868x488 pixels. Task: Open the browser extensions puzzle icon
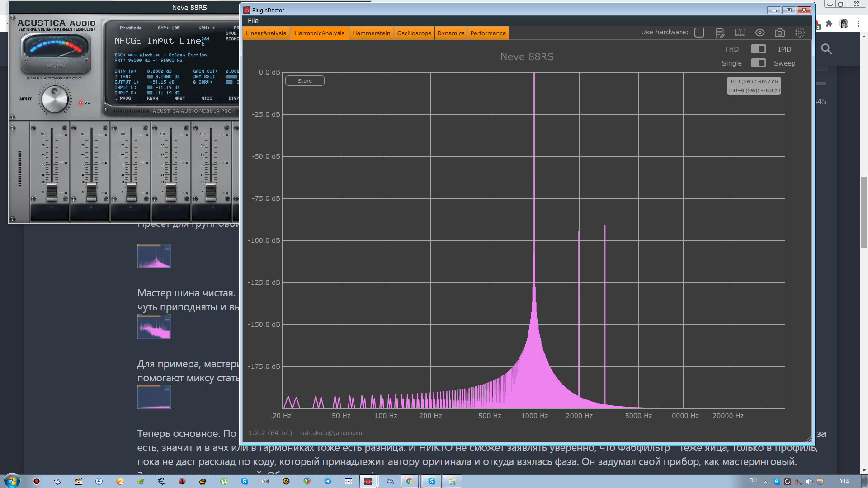point(829,24)
